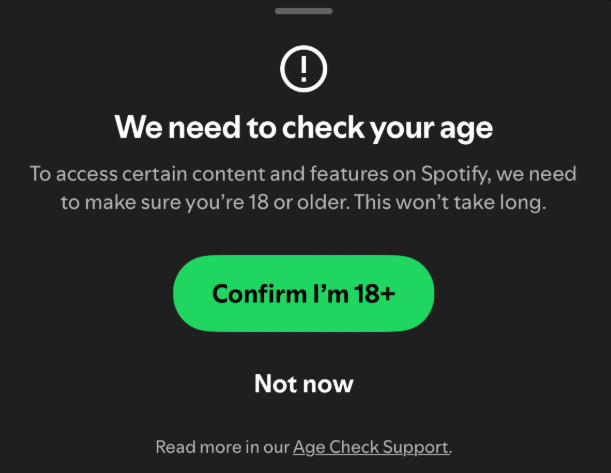Follow the underlined Age Check Support hyperlink
Screen dimensions: 611x473
click(371, 447)
